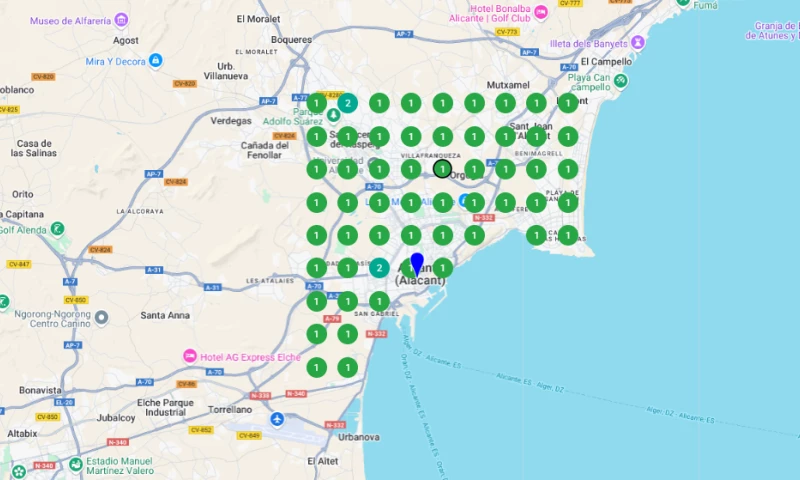
Task: Open Ngorong-Ngorong Centro Canino marker icon
Action: tap(101, 317)
